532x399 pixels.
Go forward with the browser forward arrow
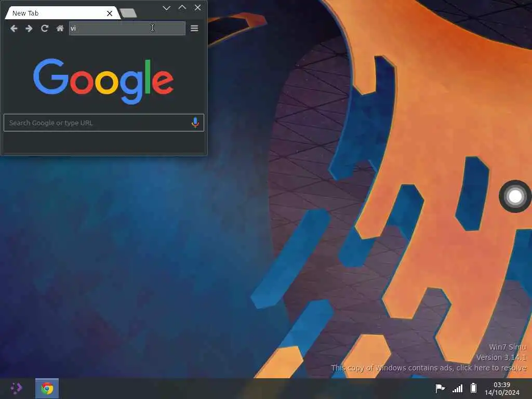29,29
